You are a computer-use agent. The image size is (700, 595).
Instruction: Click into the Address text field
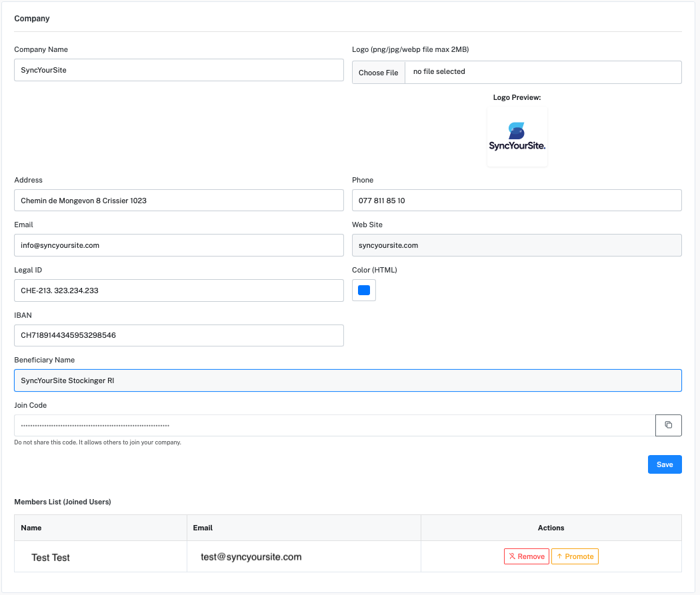[x=179, y=200]
